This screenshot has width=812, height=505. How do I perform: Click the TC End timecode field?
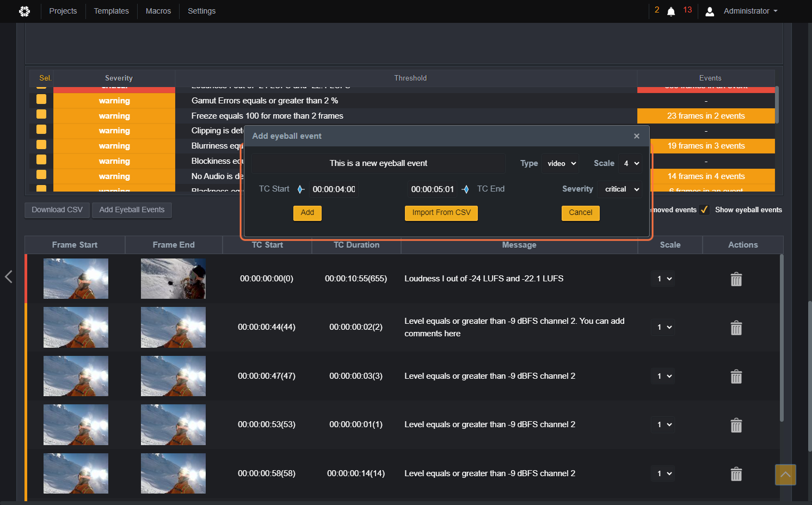[432, 189]
